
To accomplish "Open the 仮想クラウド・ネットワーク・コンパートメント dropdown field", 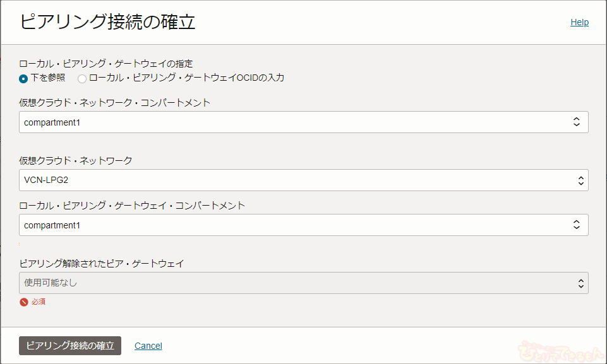I will 294,122.
